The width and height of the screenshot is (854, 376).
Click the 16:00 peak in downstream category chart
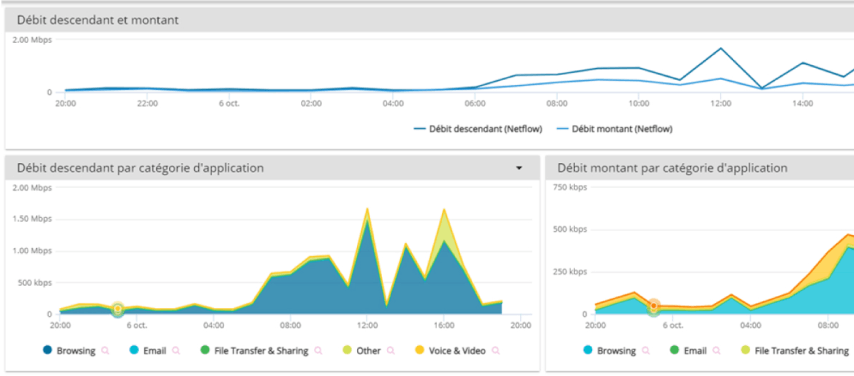pyautogui.click(x=444, y=209)
